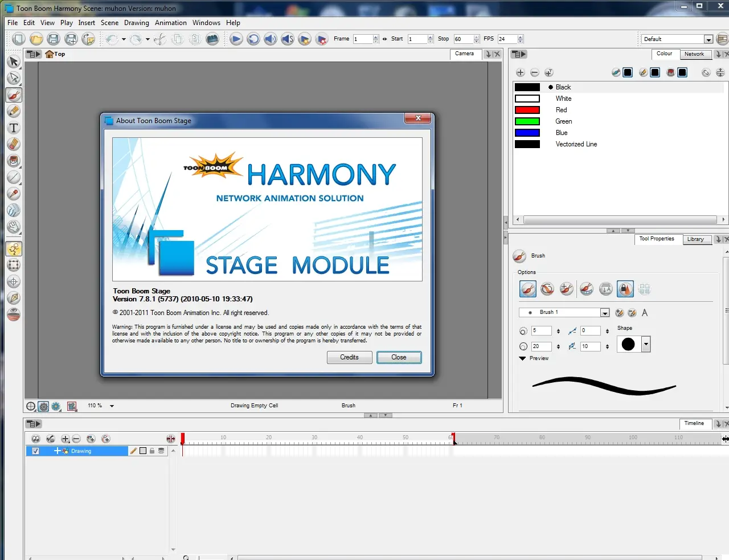This screenshot has width=729, height=560.
Task: Delete a layer with the timeline minus icon
Action: click(x=76, y=439)
